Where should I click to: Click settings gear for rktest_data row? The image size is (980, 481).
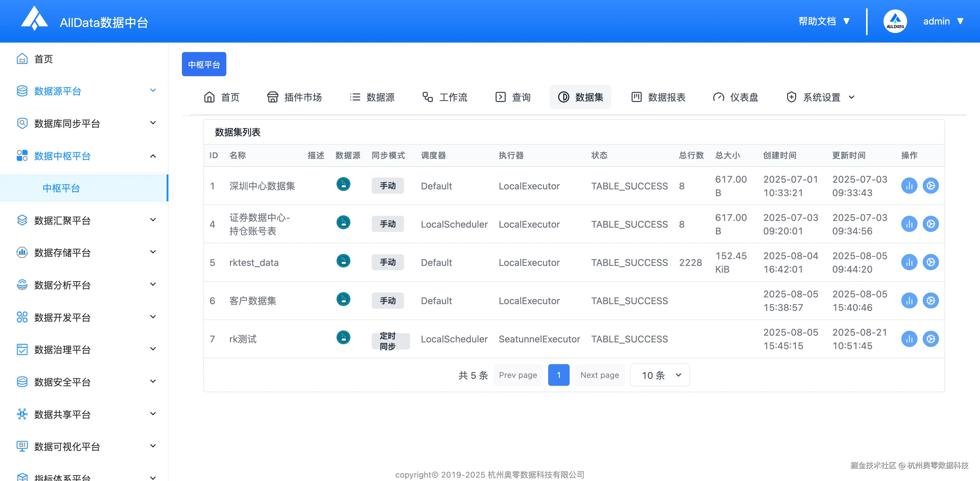click(x=931, y=262)
